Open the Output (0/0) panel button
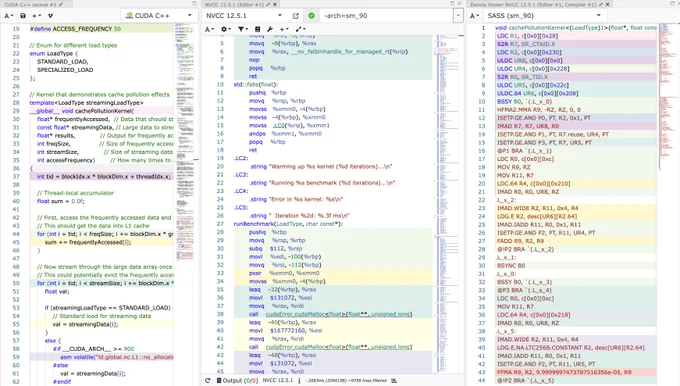The image size is (680, 386). (x=237, y=380)
